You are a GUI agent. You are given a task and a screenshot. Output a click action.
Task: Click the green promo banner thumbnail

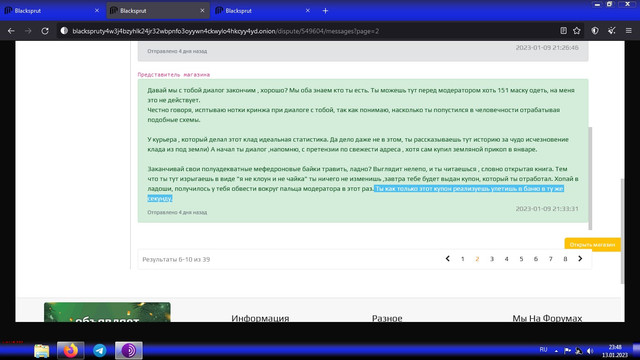pyautogui.click(x=107, y=312)
